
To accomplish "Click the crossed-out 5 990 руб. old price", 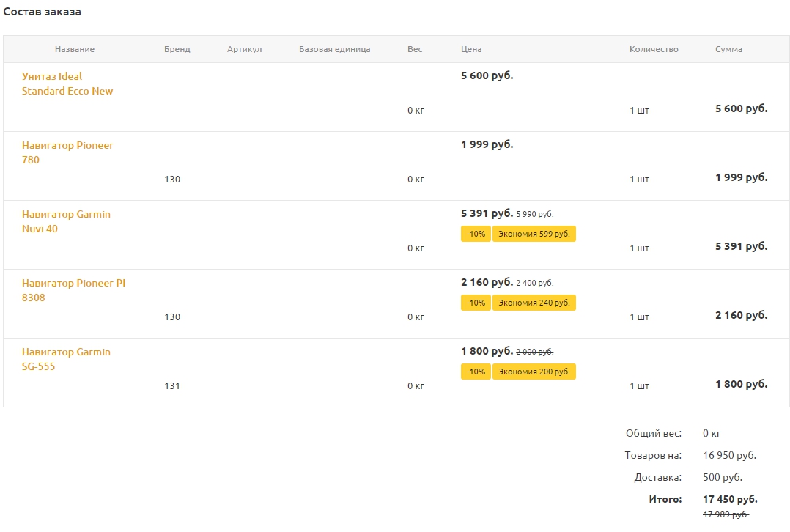I will click(x=535, y=214).
